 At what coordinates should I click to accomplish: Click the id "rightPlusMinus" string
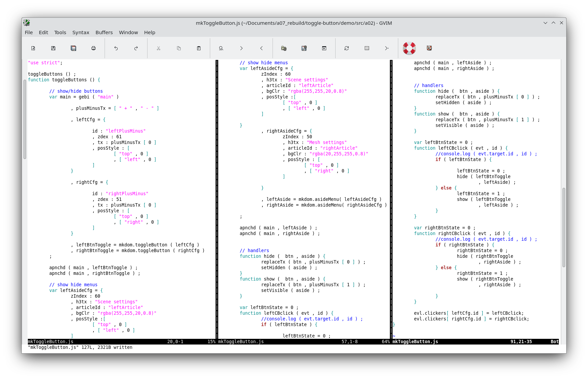point(127,194)
